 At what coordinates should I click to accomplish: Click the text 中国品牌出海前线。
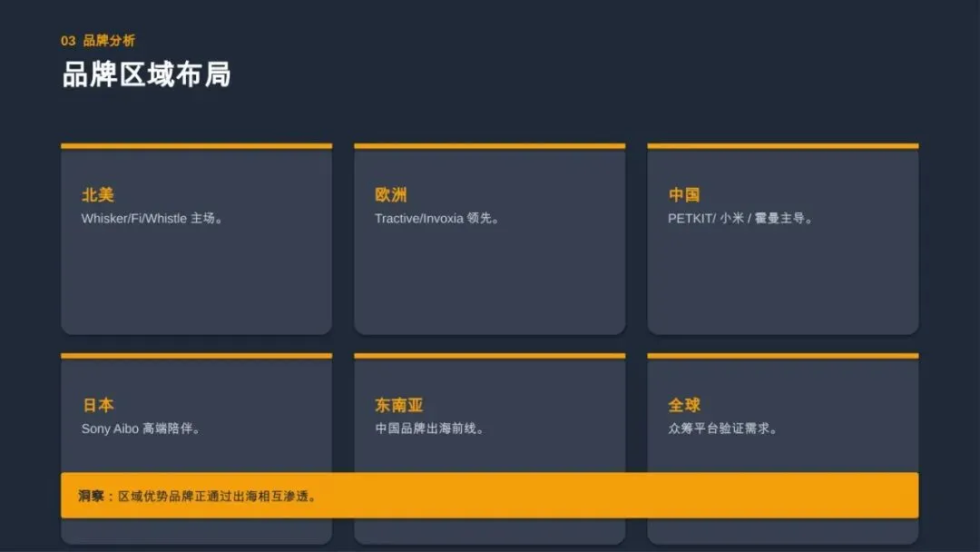(429, 429)
